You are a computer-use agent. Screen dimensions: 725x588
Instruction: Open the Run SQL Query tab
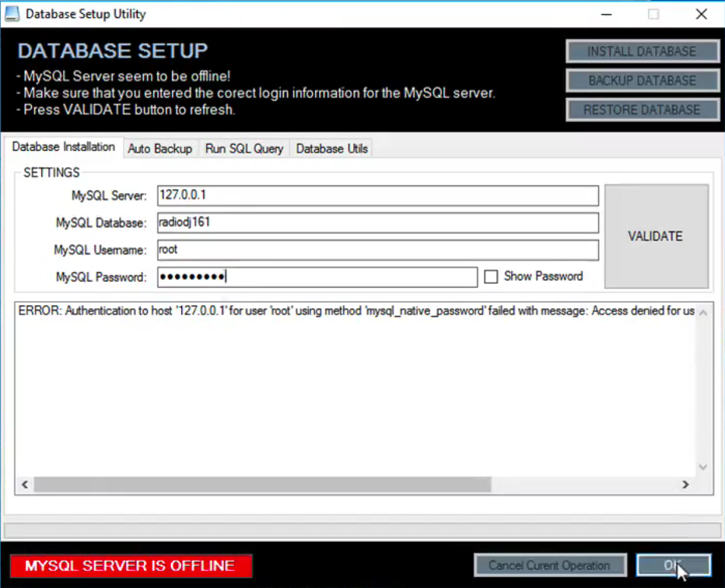tap(244, 149)
